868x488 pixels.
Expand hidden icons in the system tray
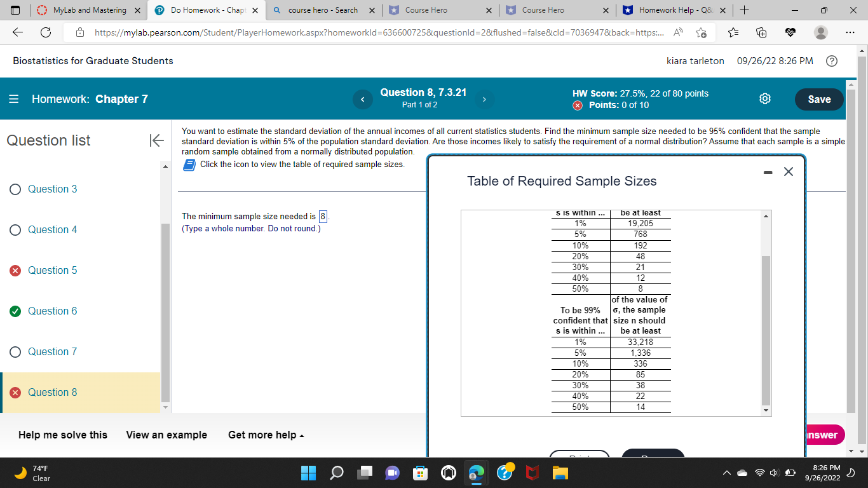pos(726,473)
